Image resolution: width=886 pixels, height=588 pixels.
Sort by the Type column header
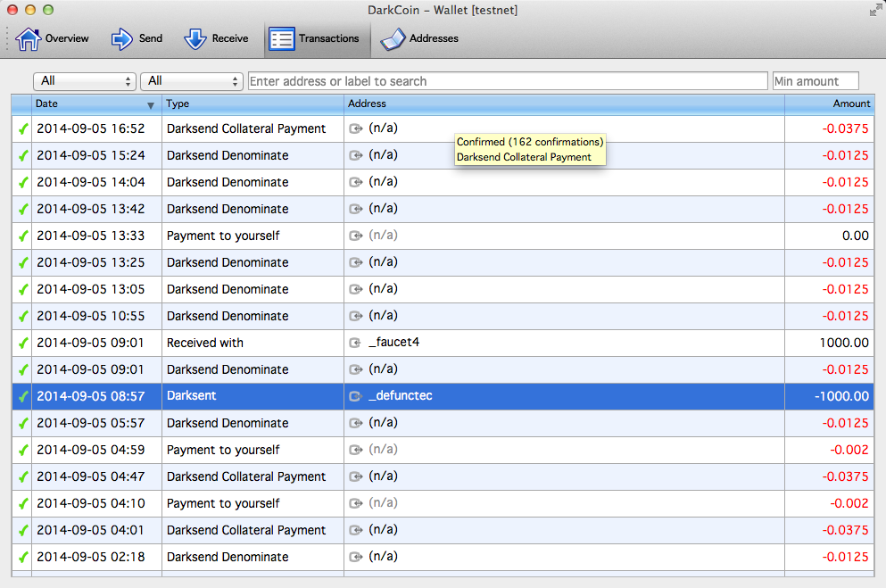click(x=253, y=104)
